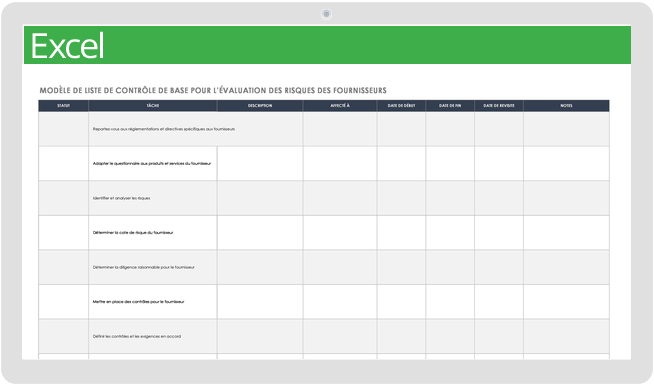Select task 'Déterminer la cote de risque du fournisseur'

coord(133,233)
